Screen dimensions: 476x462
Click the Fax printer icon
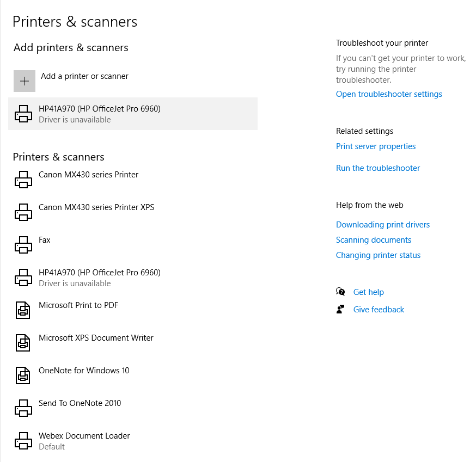click(x=23, y=245)
